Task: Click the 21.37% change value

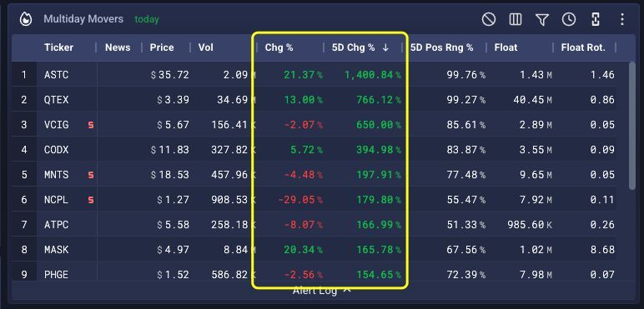Action: [303, 75]
